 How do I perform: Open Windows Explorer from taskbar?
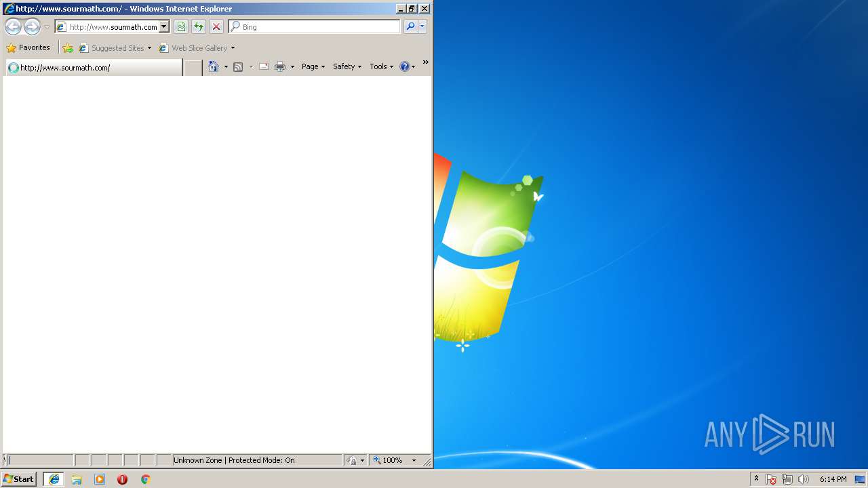(77, 479)
